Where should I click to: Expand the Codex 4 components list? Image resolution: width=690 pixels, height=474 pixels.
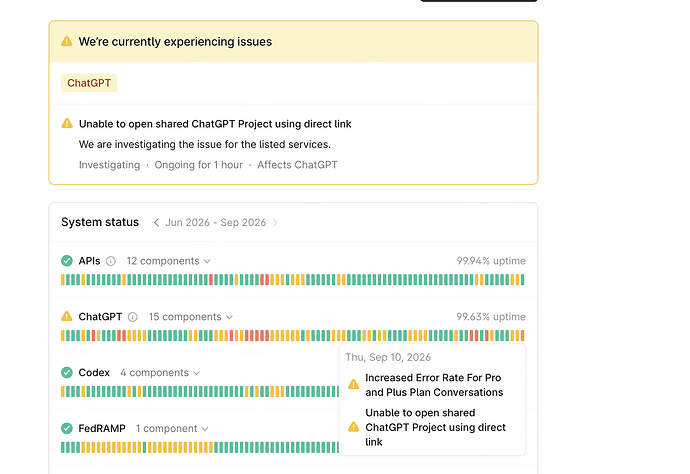tap(160, 373)
